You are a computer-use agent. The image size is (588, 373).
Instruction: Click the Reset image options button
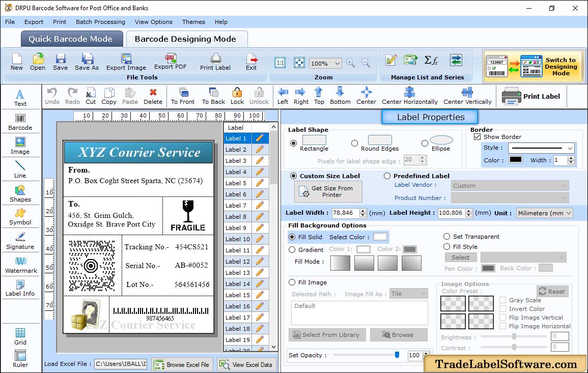[553, 291]
